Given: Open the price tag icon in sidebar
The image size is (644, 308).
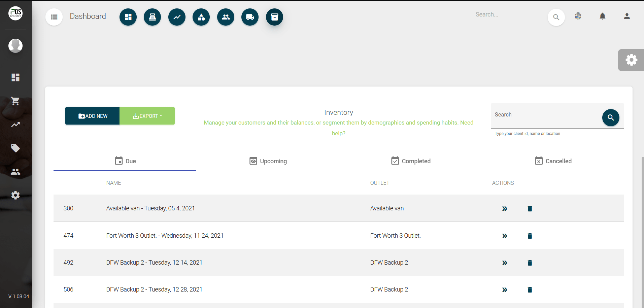Looking at the screenshot, I should (x=15, y=148).
